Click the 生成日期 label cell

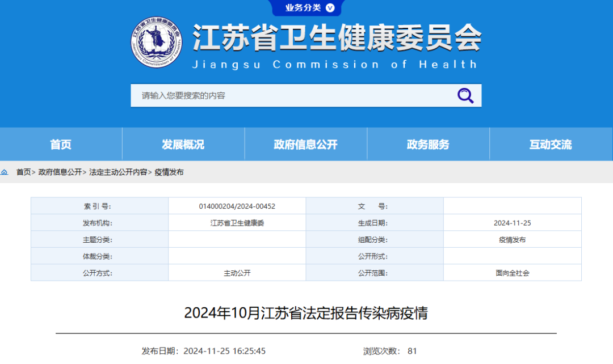(375, 223)
